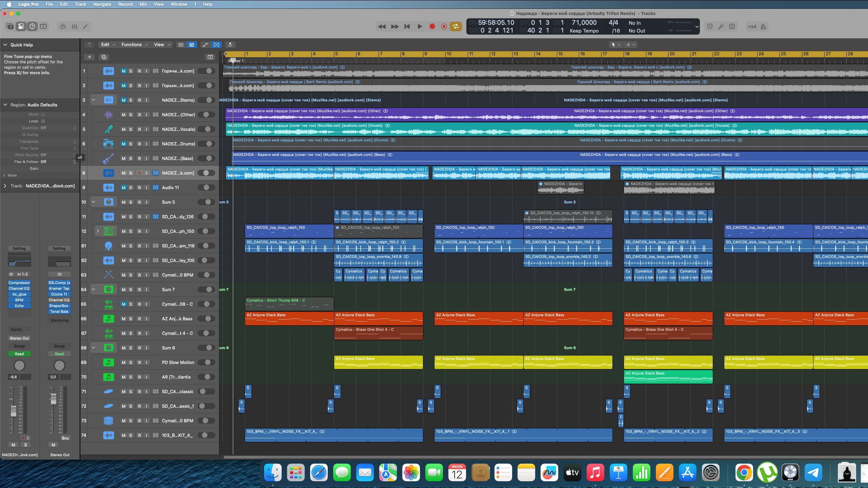This screenshot has height=488, width=868.
Task: Open the Compressor plugin on channel strip
Action: pyautogui.click(x=19, y=283)
